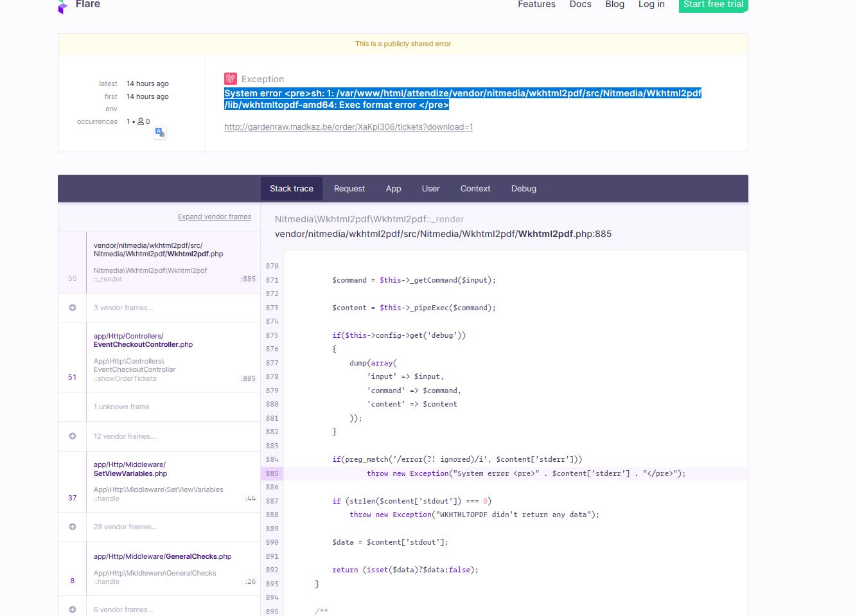The image size is (855, 616).
Task: Click the 'This is a publicly shared error' banner
Action: click(x=403, y=44)
